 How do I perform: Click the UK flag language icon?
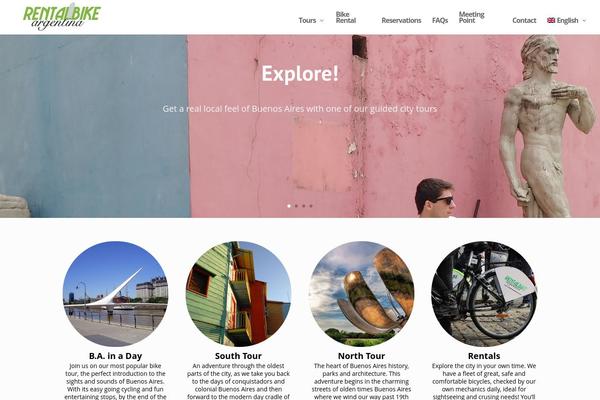551,20
